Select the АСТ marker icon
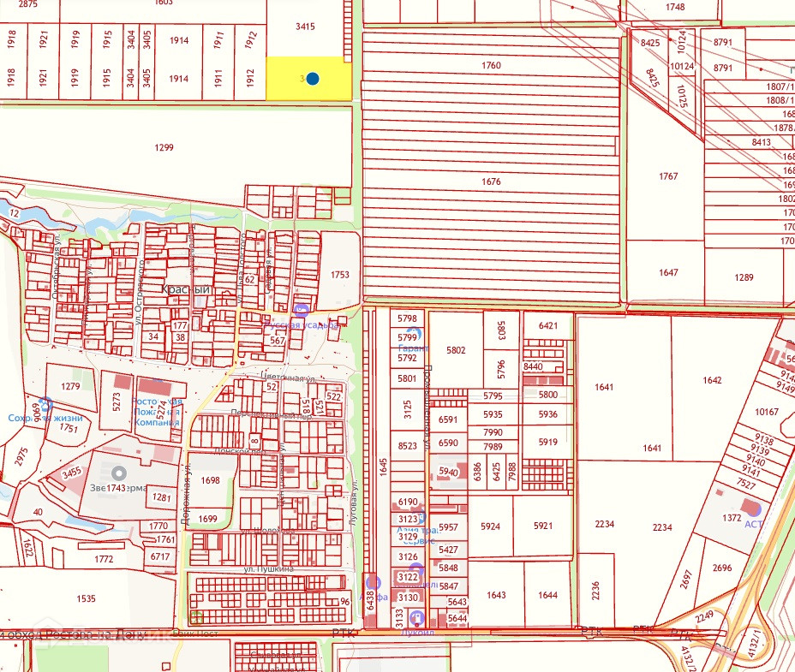The image size is (795, 672). point(754,509)
